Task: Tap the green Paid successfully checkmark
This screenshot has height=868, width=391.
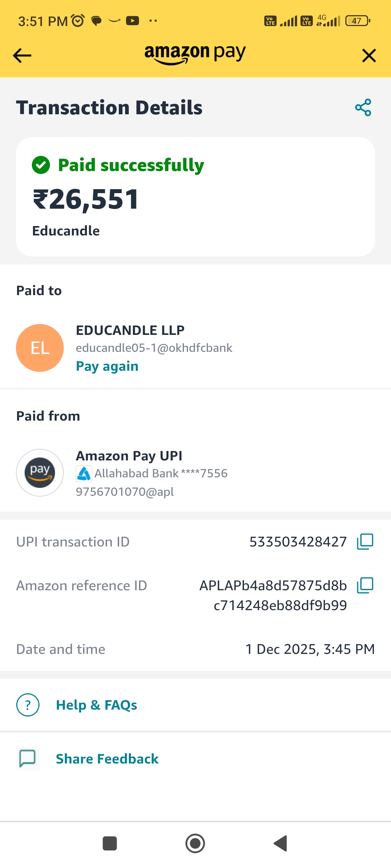Action: coord(41,165)
